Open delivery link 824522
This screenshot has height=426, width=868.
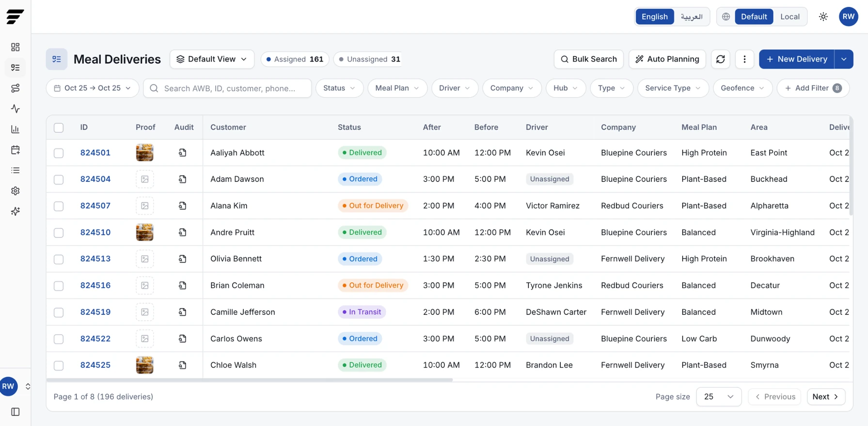point(95,339)
